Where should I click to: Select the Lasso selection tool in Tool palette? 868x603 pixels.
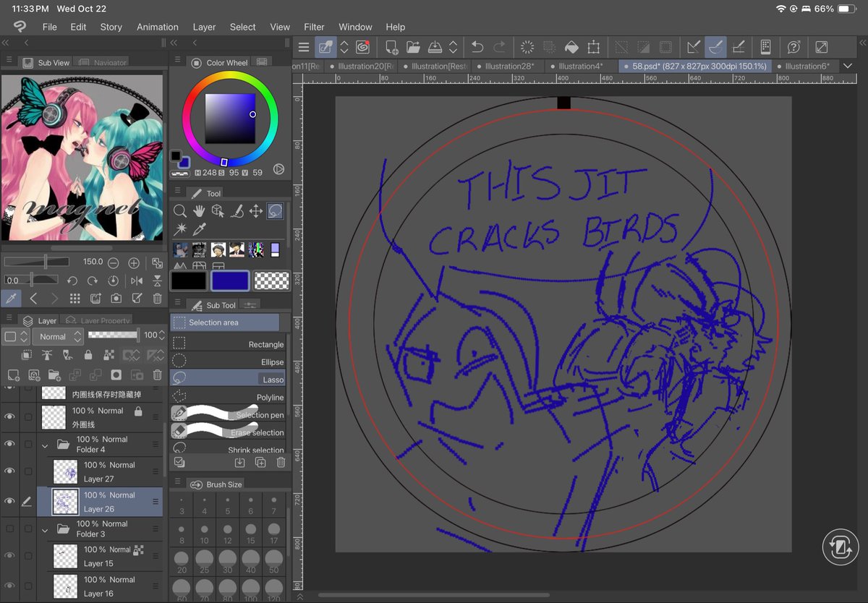point(275,211)
